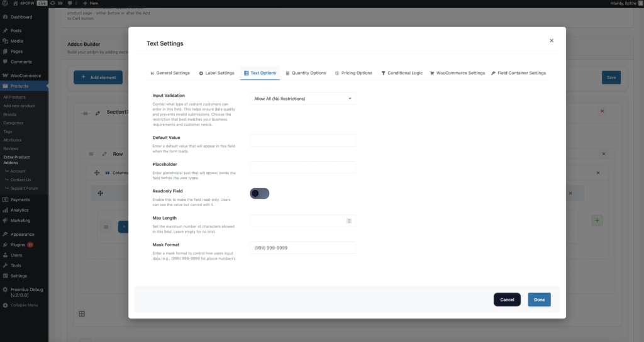This screenshot has width=644, height=342.
Task: Collapse the admin sidebar menu
Action: [24, 305]
